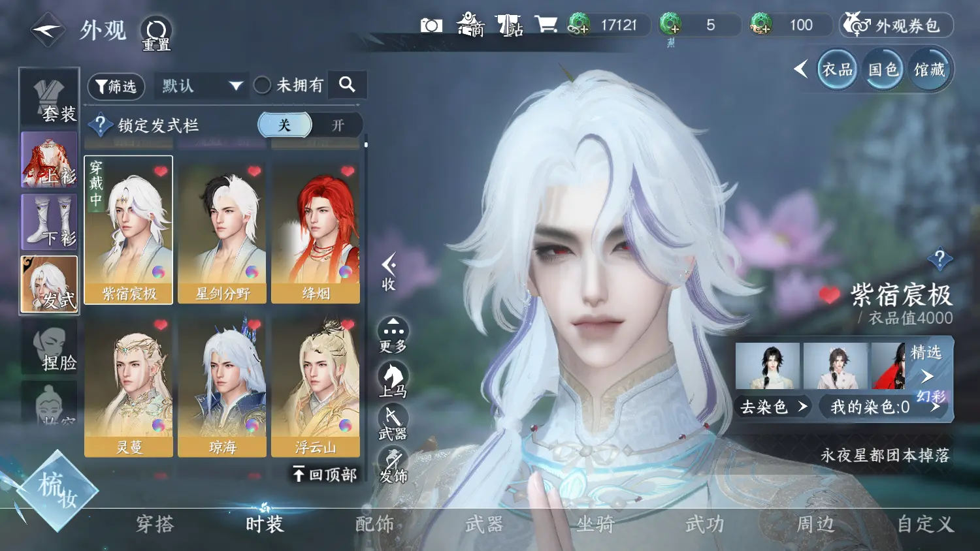Open the 商 shop icon
Viewport: 980px width, 551px height.
pos(470,25)
